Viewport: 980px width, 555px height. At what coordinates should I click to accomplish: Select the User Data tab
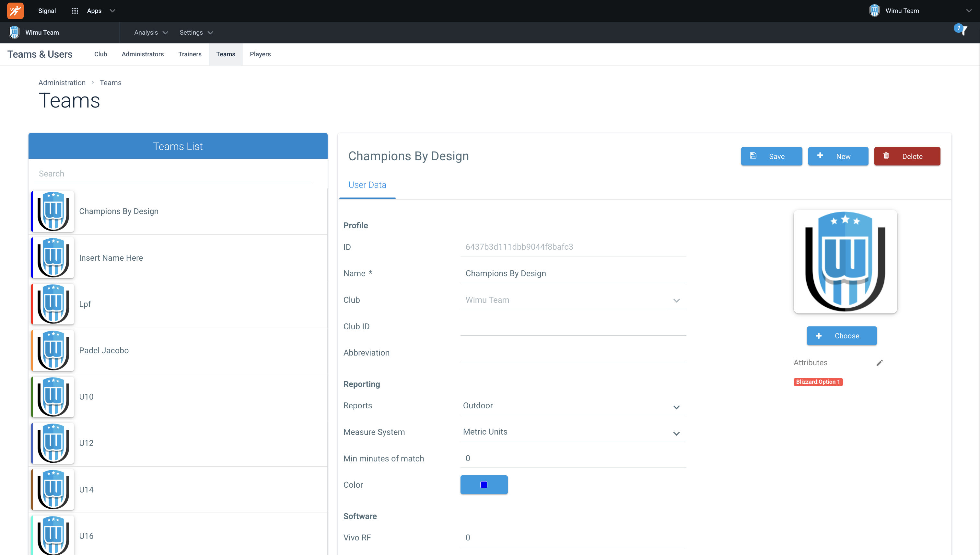pyautogui.click(x=367, y=185)
